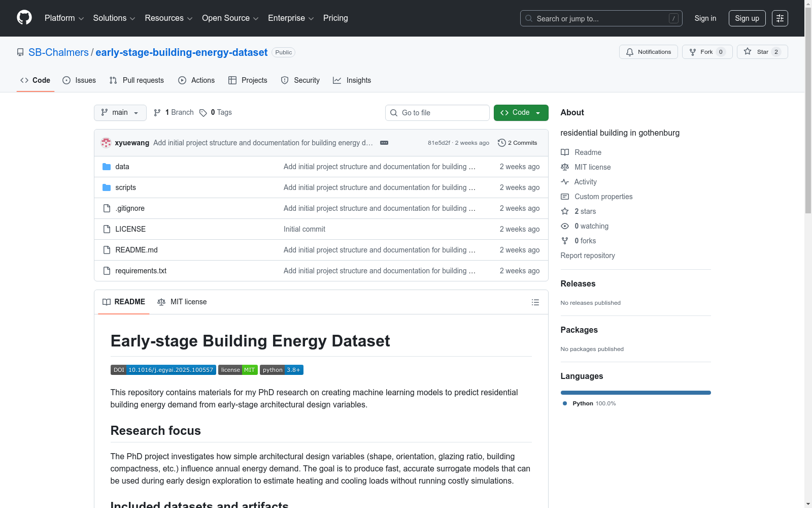
Task: Click the Python 100.0% language link
Action: [x=589, y=403]
